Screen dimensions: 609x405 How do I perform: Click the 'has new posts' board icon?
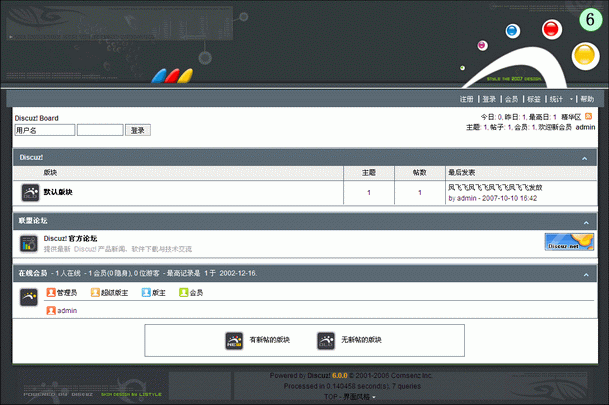click(234, 341)
